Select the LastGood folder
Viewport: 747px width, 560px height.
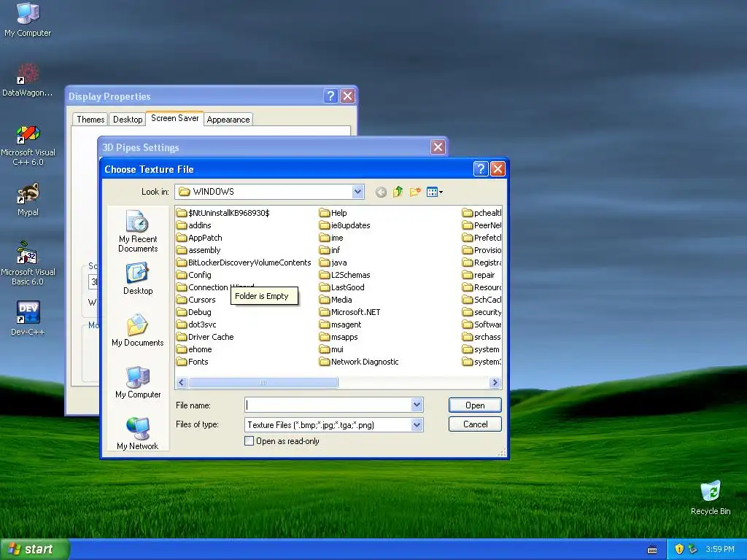tap(341, 287)
